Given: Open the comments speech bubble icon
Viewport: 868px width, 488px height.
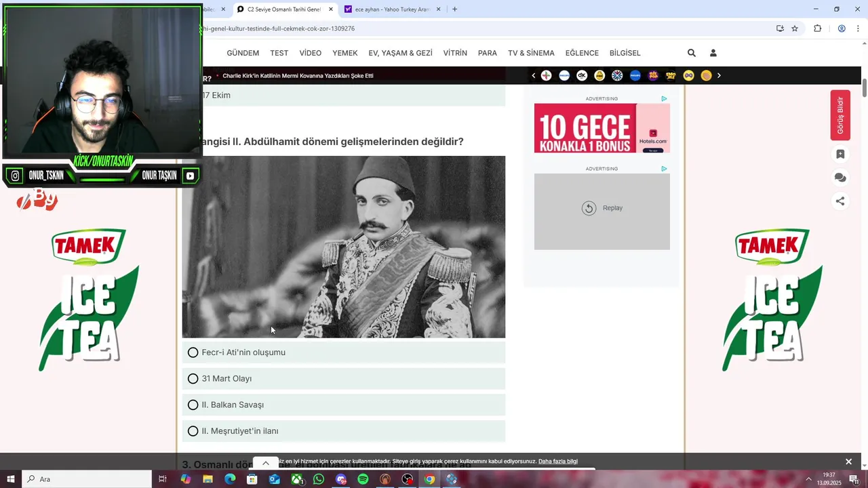Looking at the screenshot, I should [840, 178].
